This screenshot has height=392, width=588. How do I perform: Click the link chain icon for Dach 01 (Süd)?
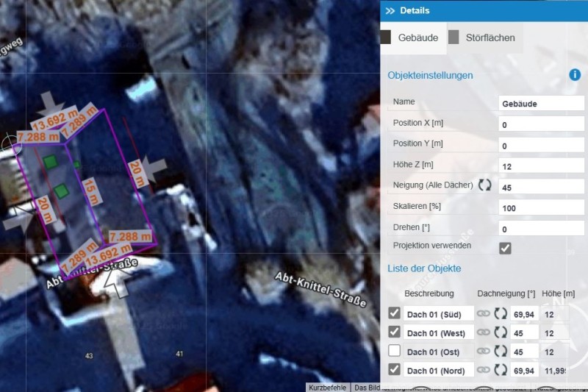click(x=483, y=314)
